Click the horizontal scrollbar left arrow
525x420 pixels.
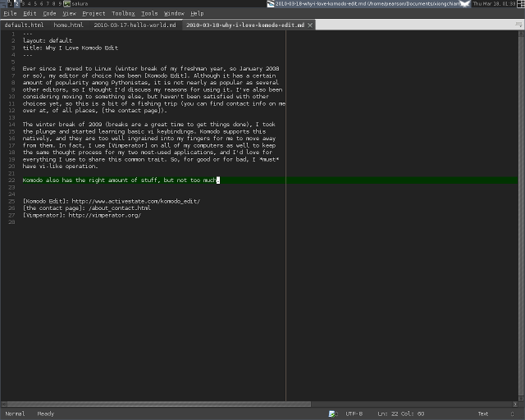(x=3, y=404)
